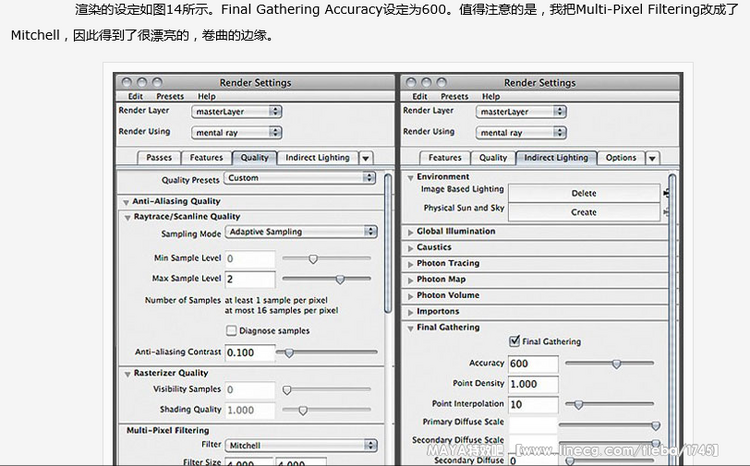
Task: Click Anti-aliasing Contrast slider handle
Action: tap(289, 353)
